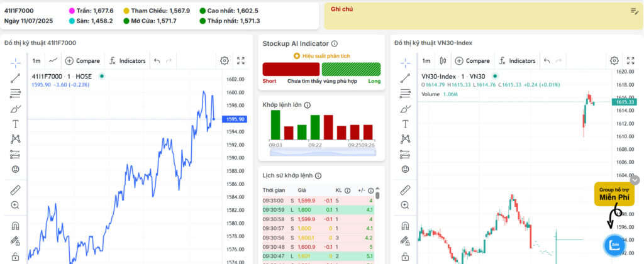Viewport: 644px width, 264px height.
Task: Select crosshair cursor tool in 41I1F7000 chart
Action: pyautogui.click(x=16, y=63)
